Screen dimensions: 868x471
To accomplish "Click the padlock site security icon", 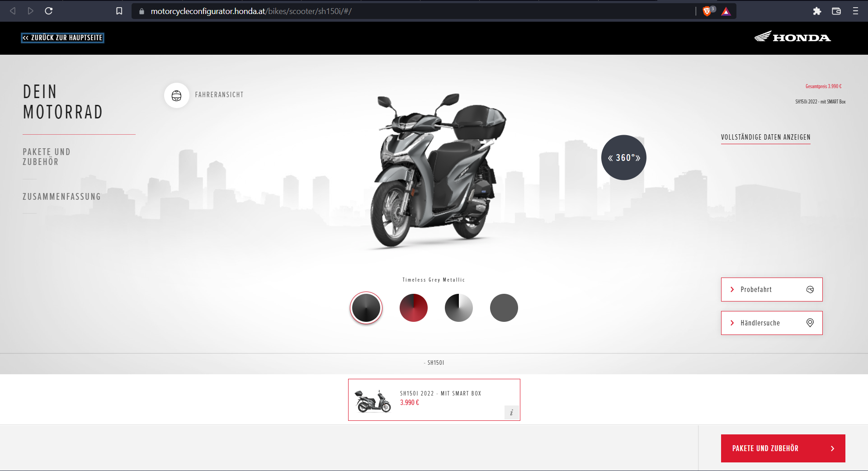I will (x=142, y=11).
